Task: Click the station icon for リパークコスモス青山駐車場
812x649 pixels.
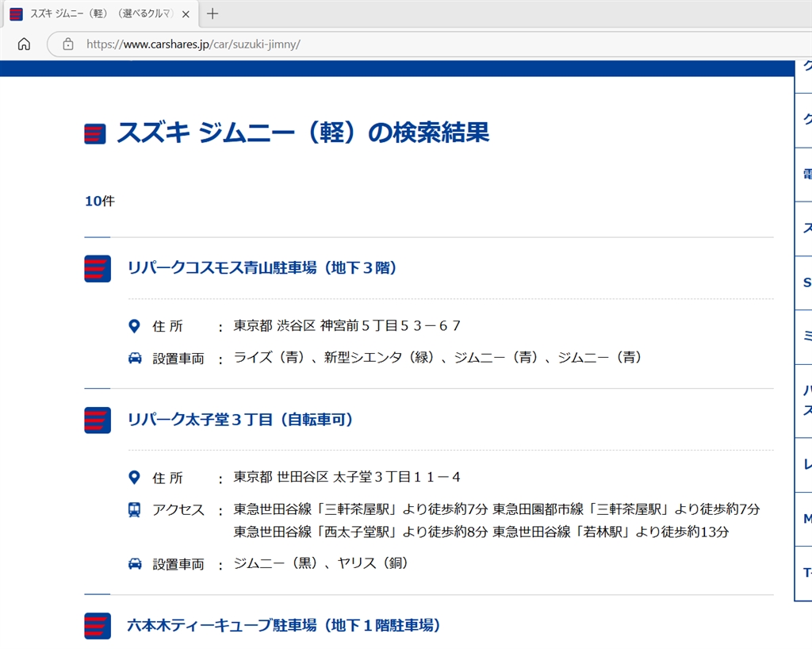Action: [x=98, y=268]
